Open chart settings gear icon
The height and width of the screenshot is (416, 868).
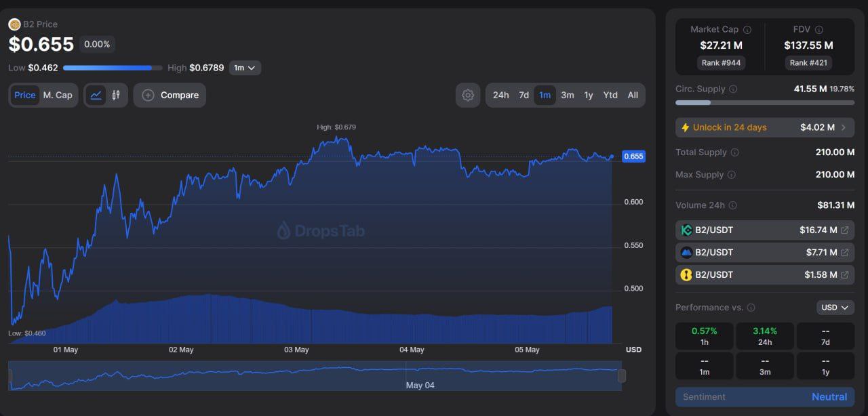pos(468,96)
